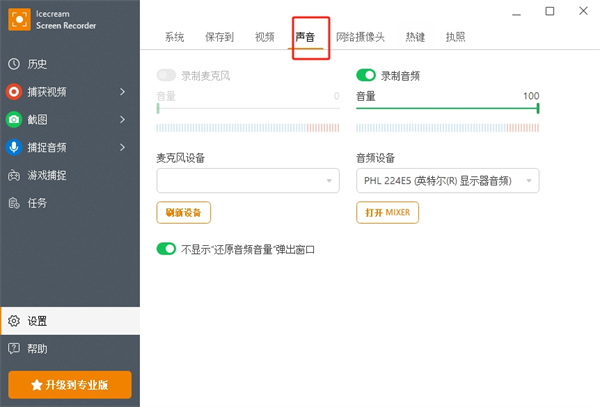Click the Tasks (任务) icon in sidebar
Screen dimensions: 600x407
[14, 203]
